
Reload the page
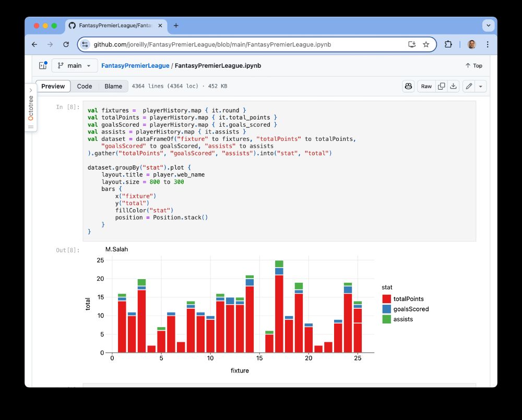(x=66, y=44)
